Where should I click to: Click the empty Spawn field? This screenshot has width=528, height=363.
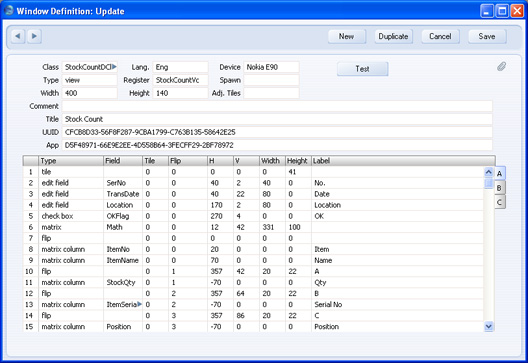[271, 80]
